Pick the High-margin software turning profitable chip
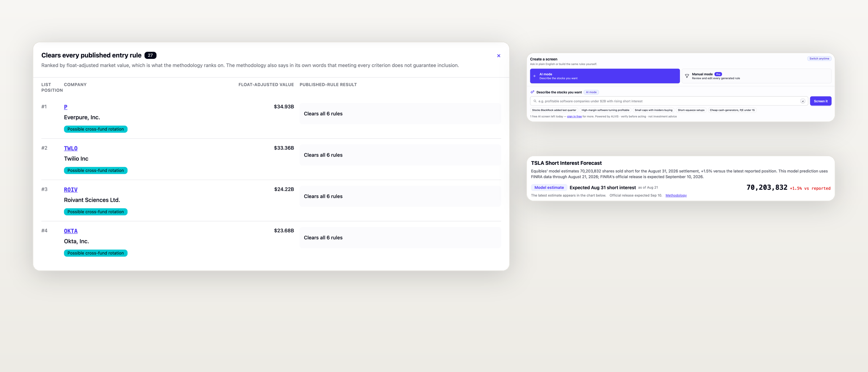 coord(605,110)
